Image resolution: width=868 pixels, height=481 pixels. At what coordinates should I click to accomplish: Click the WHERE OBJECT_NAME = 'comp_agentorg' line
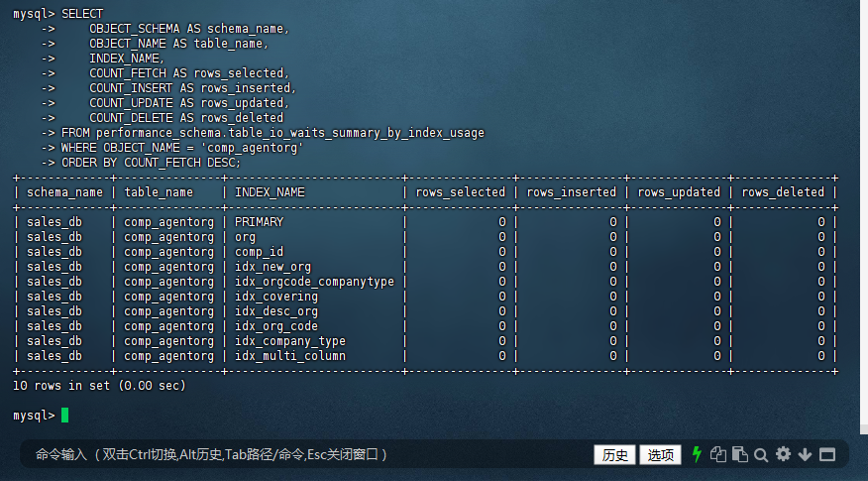coord(182,148)
